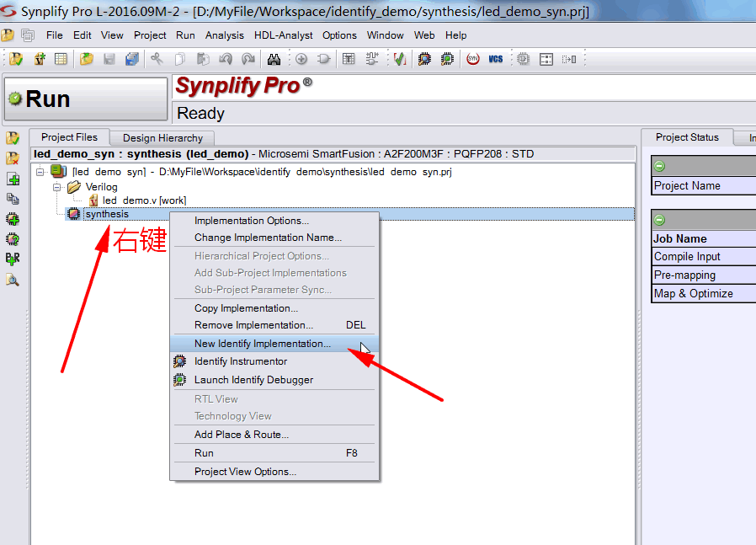Collapse the Verilog folder node

pos(57,187)
